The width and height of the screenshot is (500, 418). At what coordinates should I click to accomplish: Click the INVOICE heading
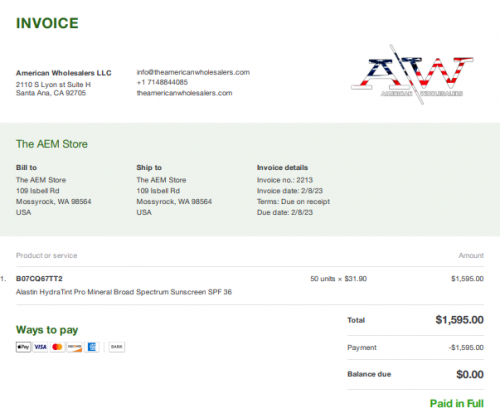[47, 23]
